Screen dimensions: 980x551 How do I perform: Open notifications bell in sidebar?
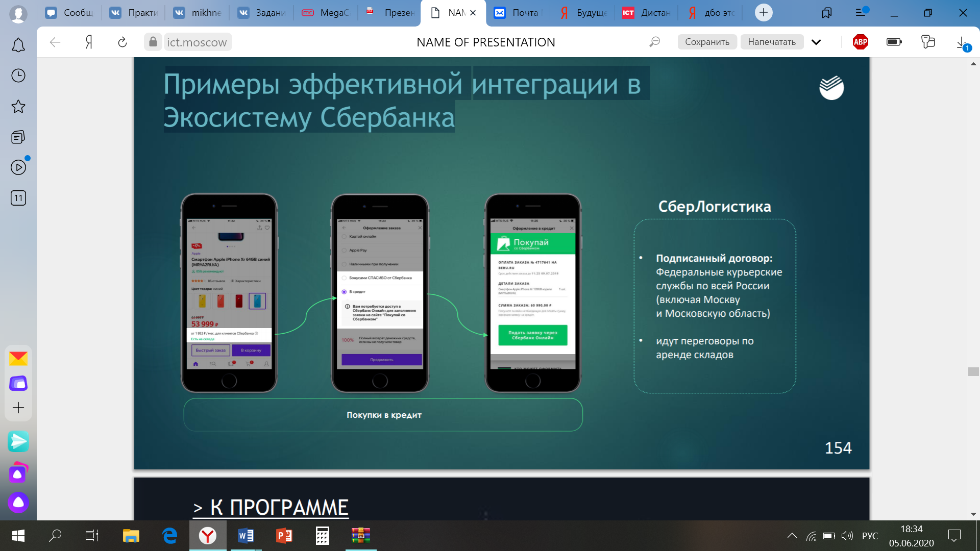(x=18, y=45)
